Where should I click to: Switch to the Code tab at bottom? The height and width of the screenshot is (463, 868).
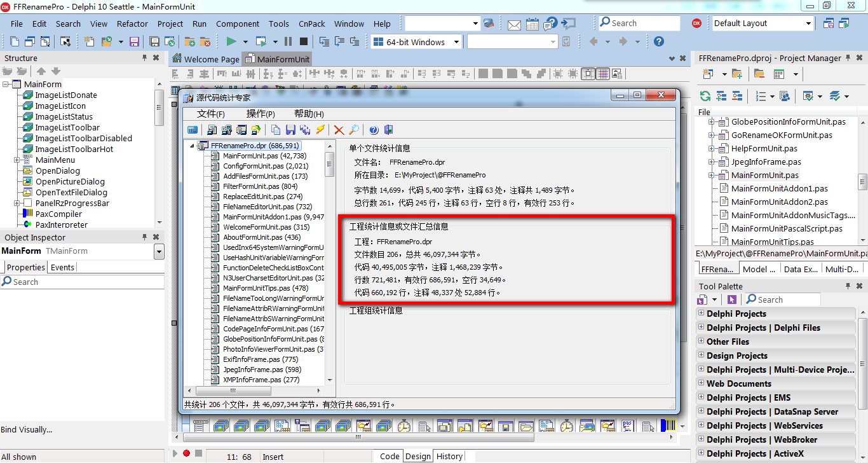click(390, 456)
